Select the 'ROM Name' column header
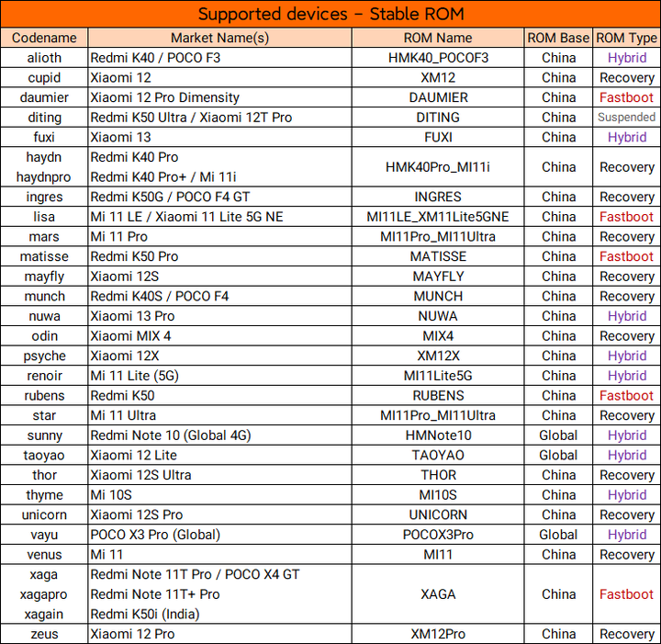Image resolution: width=661 pixels, height=644 pixels. 438,38
